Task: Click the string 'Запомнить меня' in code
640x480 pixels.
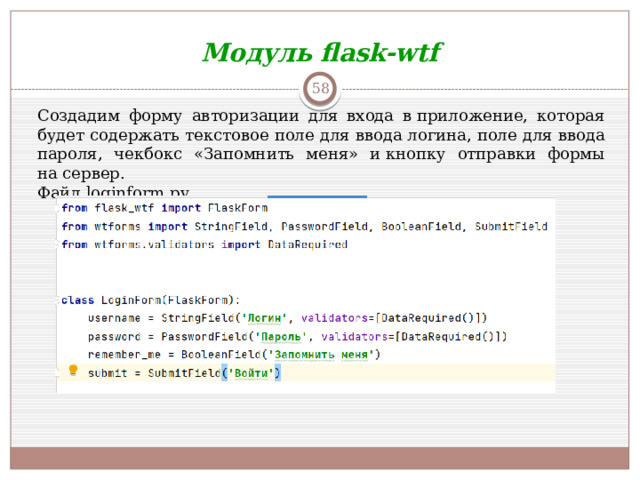Action: coord(321,355)
